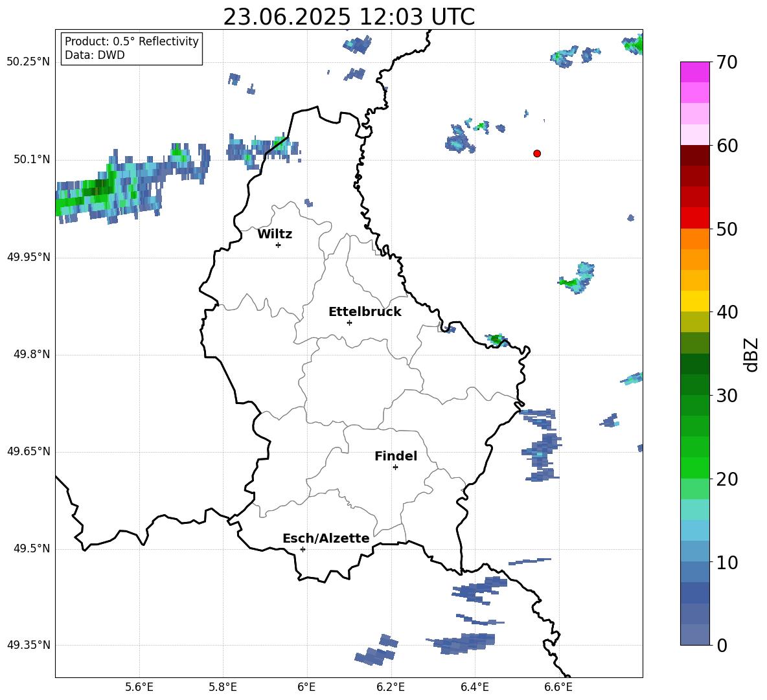Image resolution: width=767 pixels, height=700 pixels.
Task: Click the 60 value on the colorbar
Action: click(x=727, y=146)
